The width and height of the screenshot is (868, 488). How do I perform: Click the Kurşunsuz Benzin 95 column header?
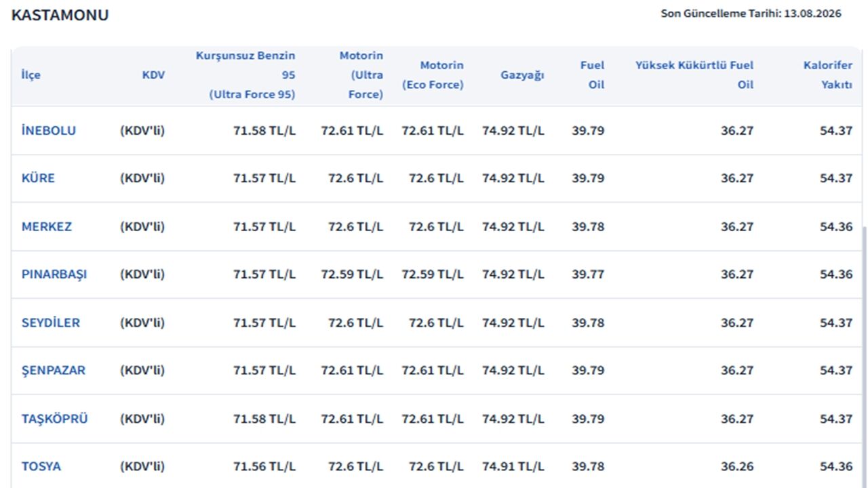click(x=245, y=75)
